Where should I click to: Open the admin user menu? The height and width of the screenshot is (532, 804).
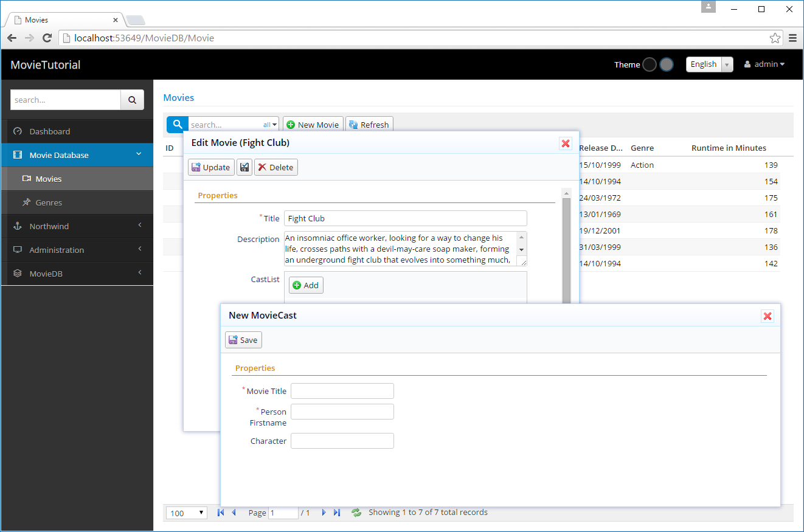pyautogui.click(x=764, y=64)
